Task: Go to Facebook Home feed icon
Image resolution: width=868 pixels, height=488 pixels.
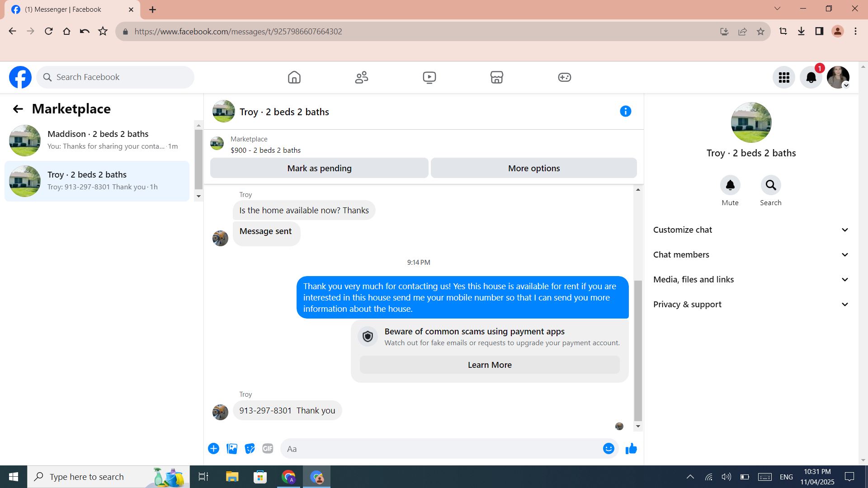Action: tap(294, 77)
